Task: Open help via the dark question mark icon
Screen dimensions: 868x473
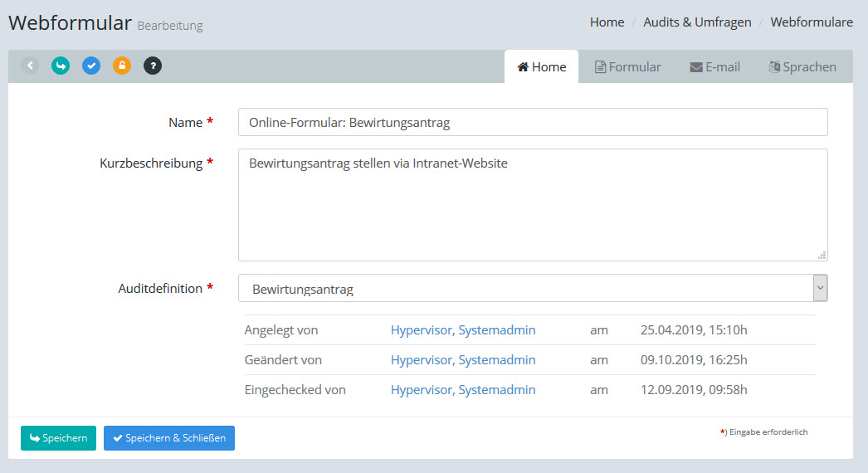Action: (153, 66)
